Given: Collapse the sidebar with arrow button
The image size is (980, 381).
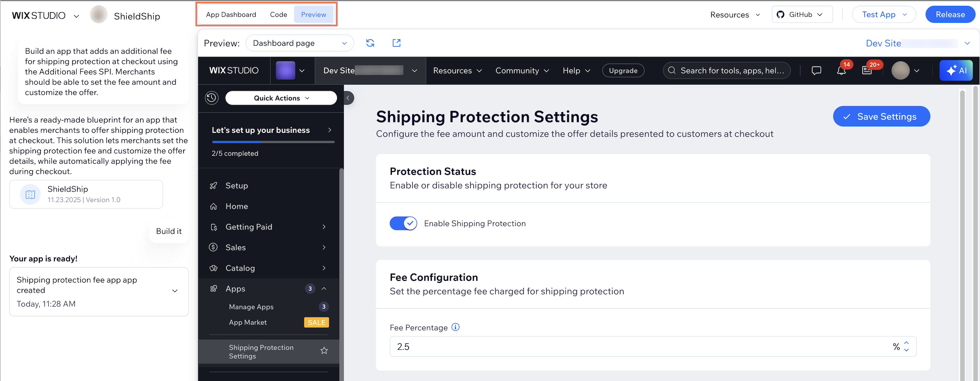Looking at the screenshot, I should [348, 98].
